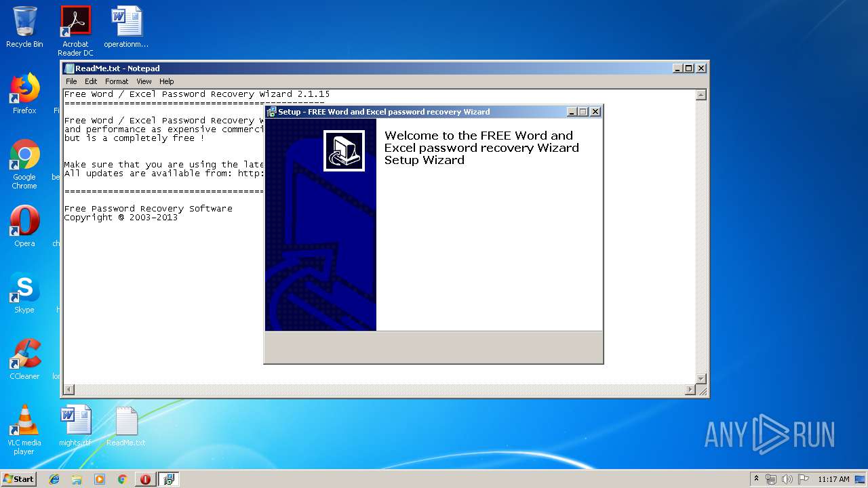Click the Setup installer taskbar button
Screen dimensions: 868x488
point(168,479)
